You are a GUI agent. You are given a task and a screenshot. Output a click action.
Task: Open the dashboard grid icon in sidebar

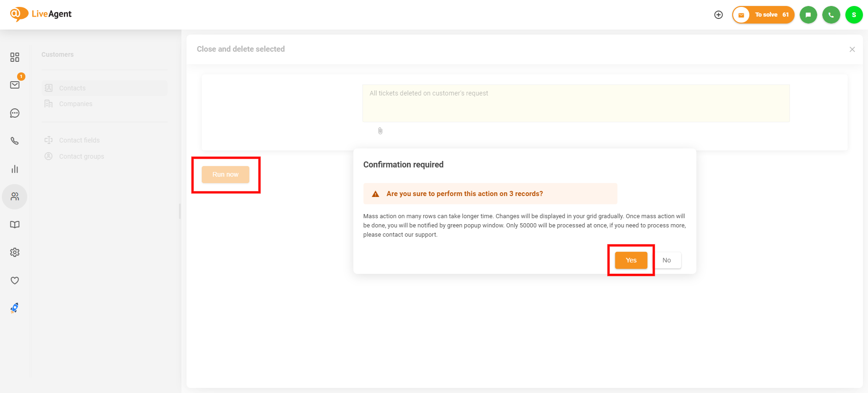click(x=15, y=57)
